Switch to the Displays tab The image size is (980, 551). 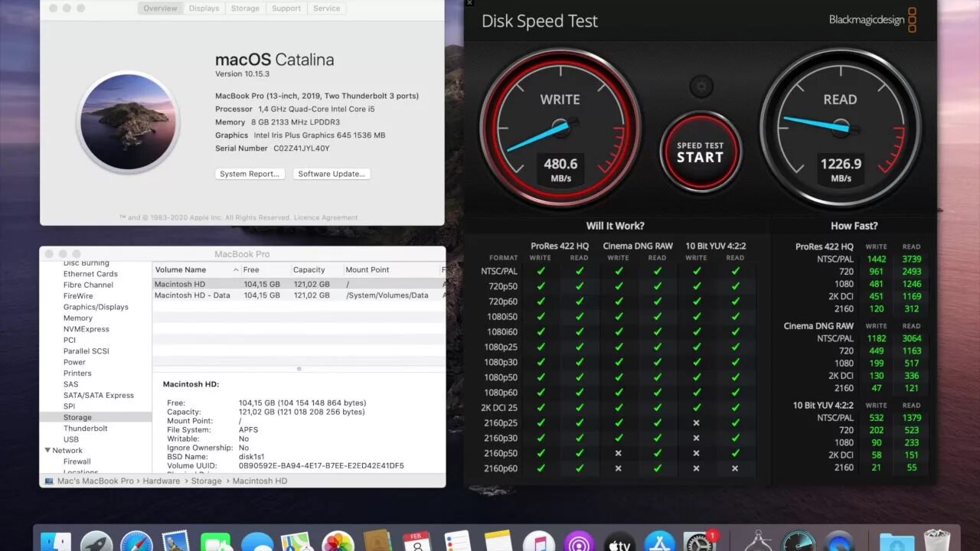point(204,8)
